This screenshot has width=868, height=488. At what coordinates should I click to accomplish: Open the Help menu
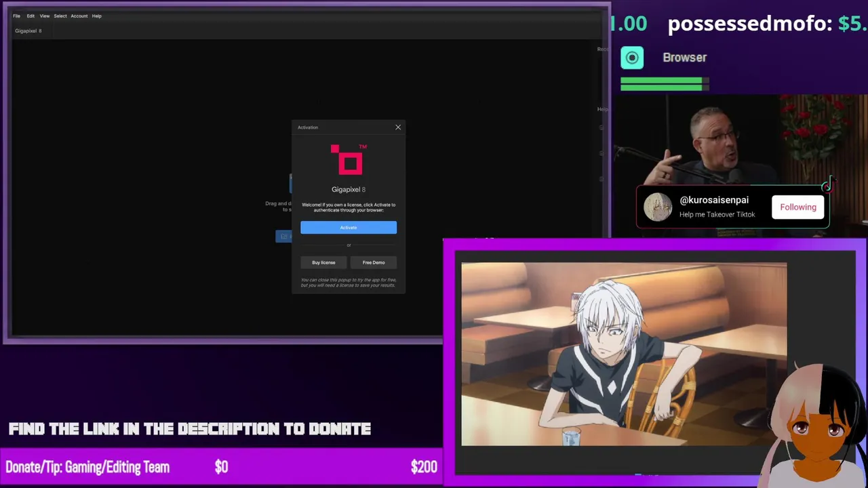[97, 16]
